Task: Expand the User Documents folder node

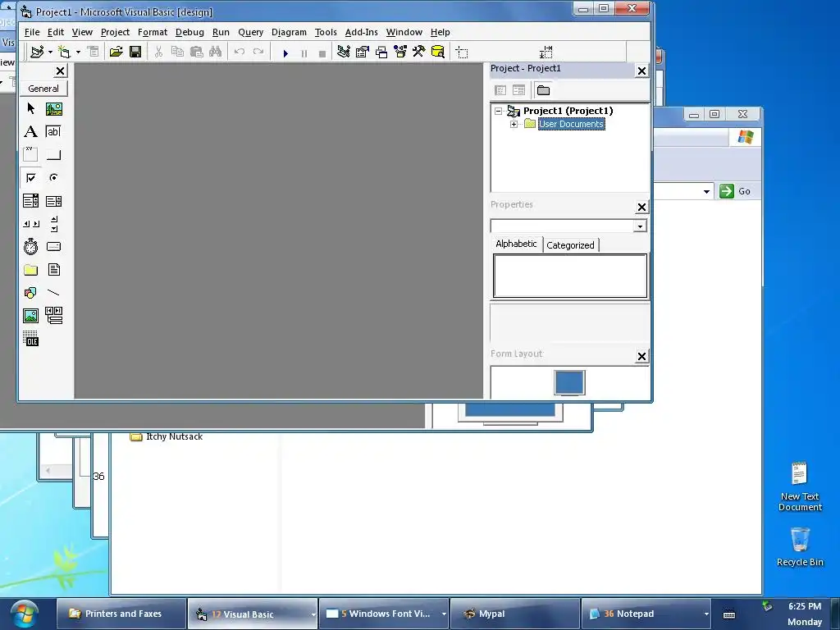Action: (x=514, y=125)
